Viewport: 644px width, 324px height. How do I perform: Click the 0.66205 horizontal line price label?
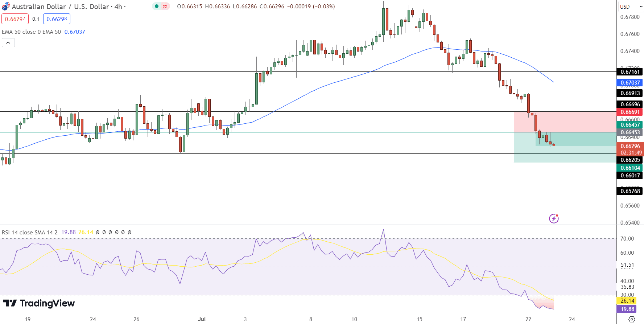630,160
